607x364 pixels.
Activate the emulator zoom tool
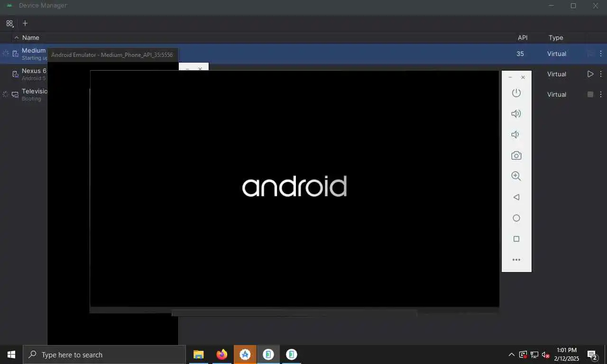click(x=516, y=176)
